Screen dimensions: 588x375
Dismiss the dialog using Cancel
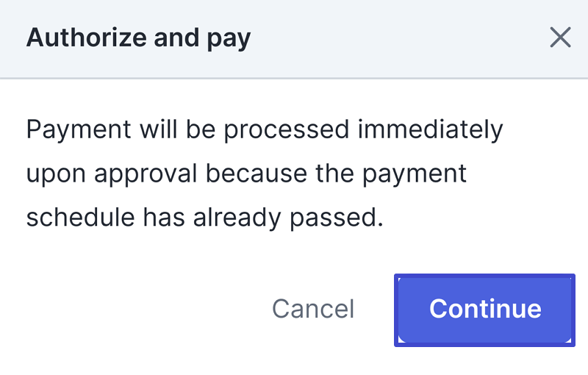(313, 310)
